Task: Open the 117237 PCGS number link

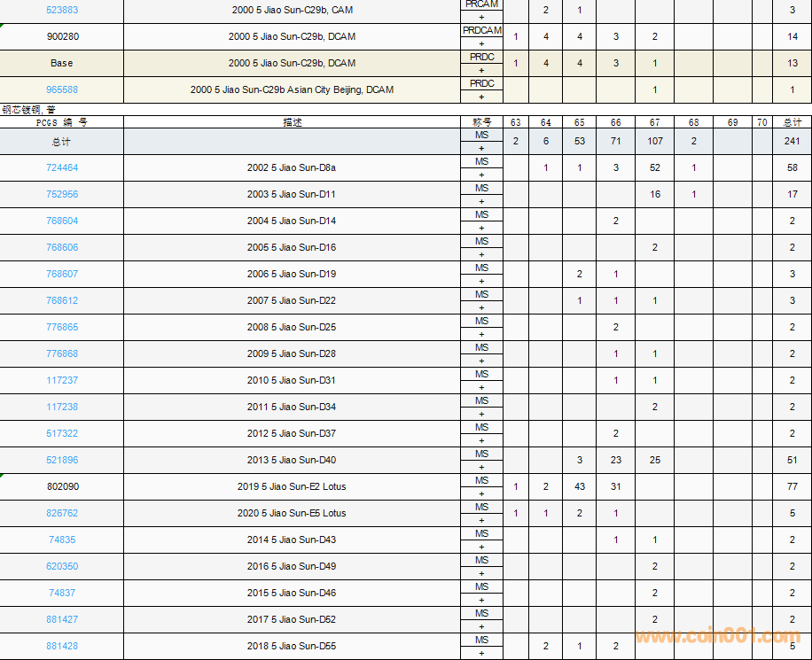Action: pyautogui.click(x=62, y=380)
